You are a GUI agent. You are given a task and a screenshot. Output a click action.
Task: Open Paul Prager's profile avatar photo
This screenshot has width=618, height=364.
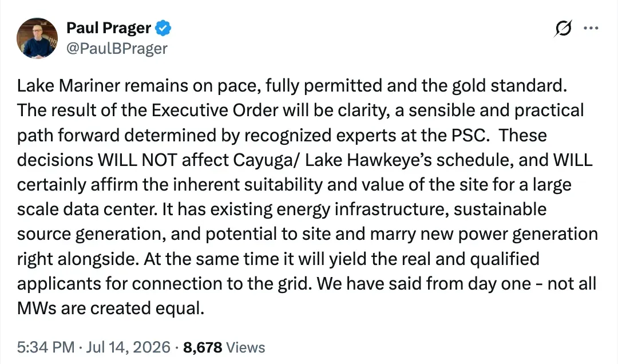(x=37, y=38)
